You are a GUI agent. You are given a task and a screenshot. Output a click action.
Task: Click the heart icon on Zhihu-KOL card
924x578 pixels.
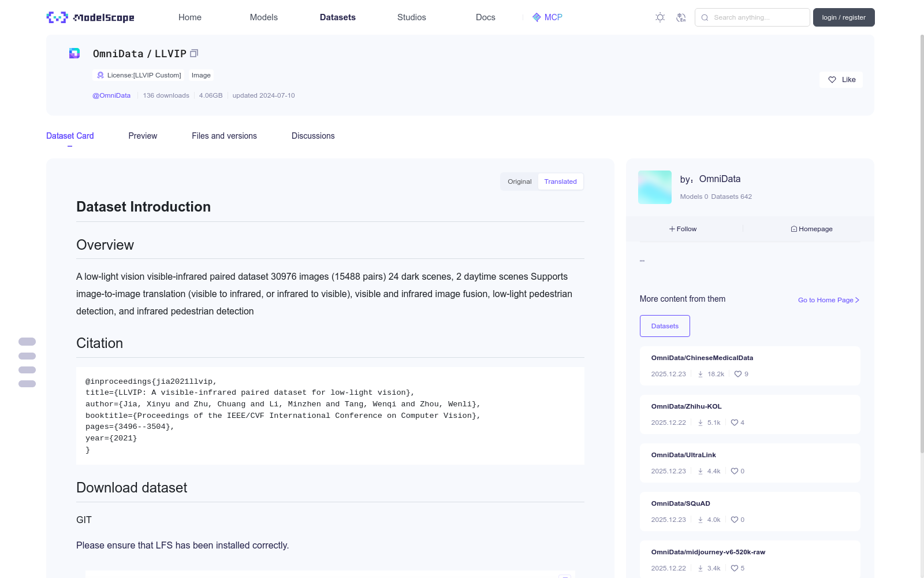click(735, 423)
